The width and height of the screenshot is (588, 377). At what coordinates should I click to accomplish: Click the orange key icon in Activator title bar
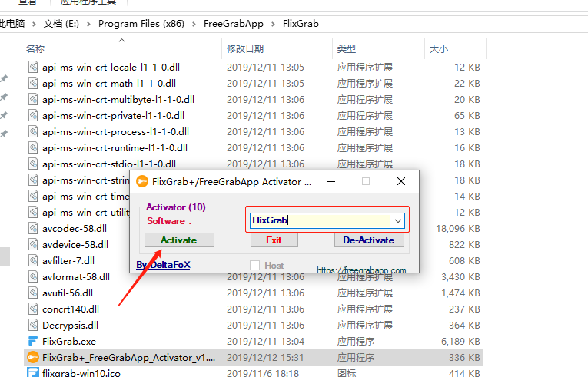(141, 181)
